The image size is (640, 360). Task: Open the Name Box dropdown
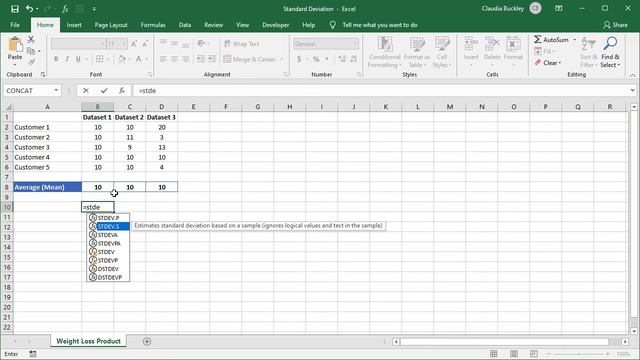(x=56, y=91)
